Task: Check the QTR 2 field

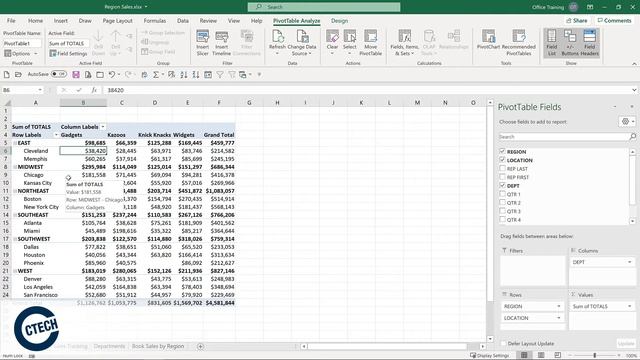Action: click(502, 203)
